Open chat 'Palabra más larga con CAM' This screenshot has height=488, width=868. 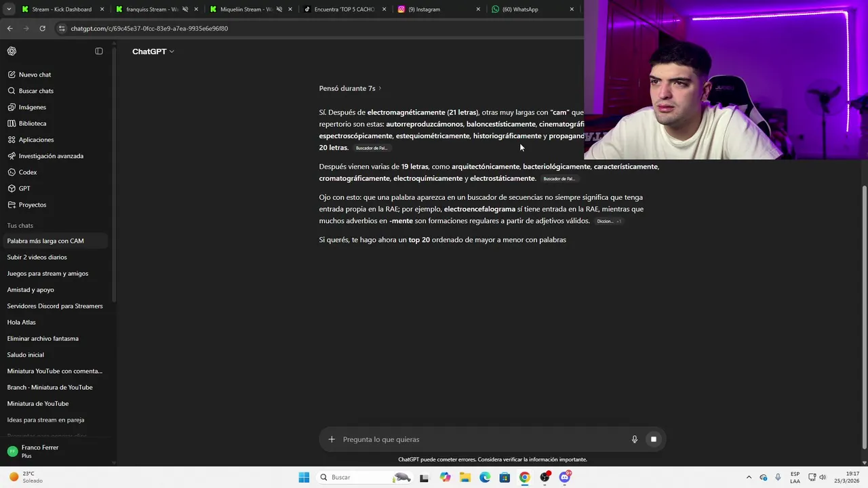[x=54, y=241]
